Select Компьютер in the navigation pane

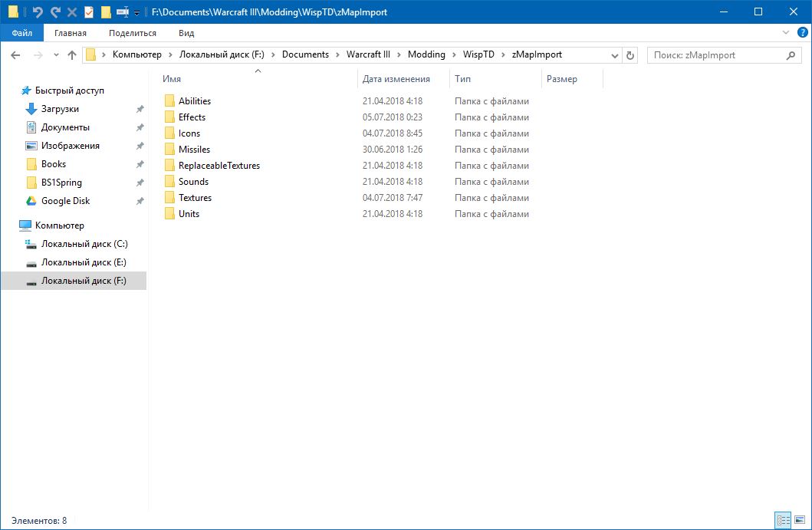60,225
